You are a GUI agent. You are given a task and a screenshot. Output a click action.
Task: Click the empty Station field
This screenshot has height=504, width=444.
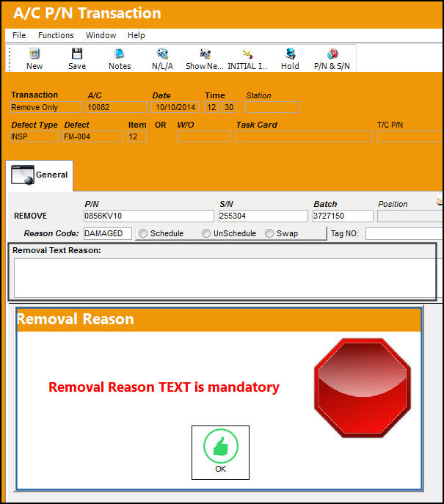(272, 107)
